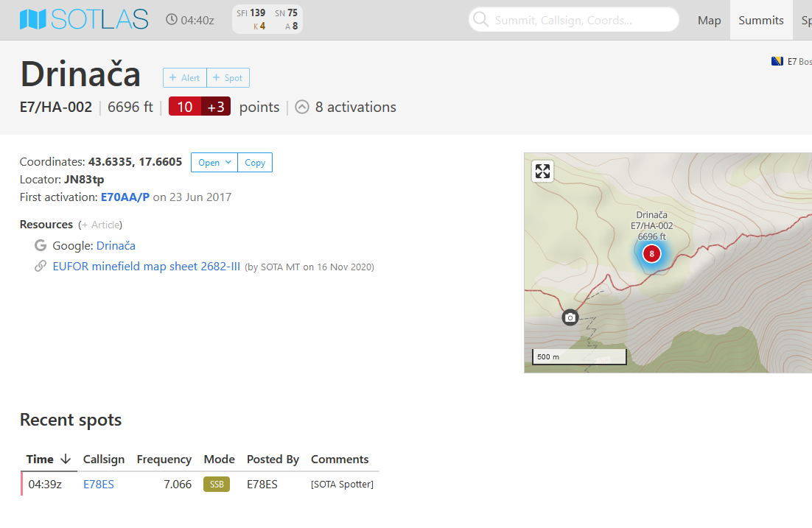
Task: Click the UTC clock icon
Action: point(172,20)
